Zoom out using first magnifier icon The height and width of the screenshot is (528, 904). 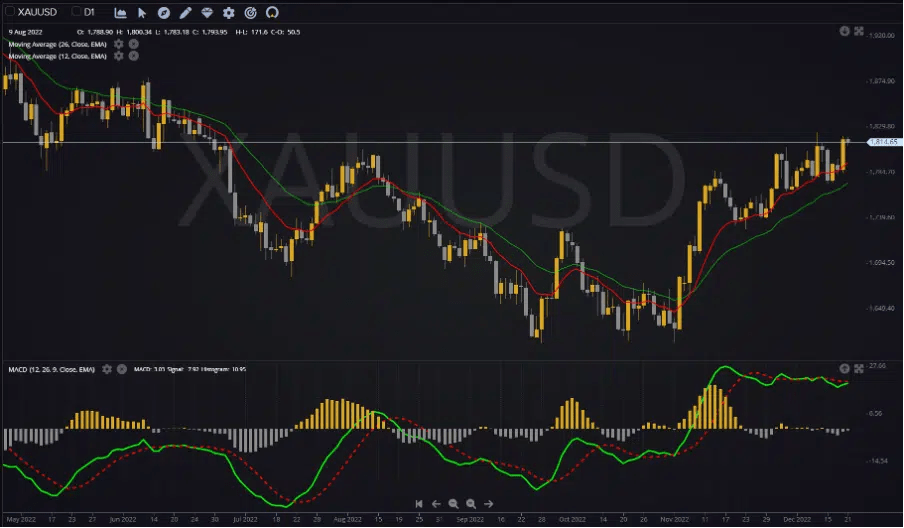454,504
